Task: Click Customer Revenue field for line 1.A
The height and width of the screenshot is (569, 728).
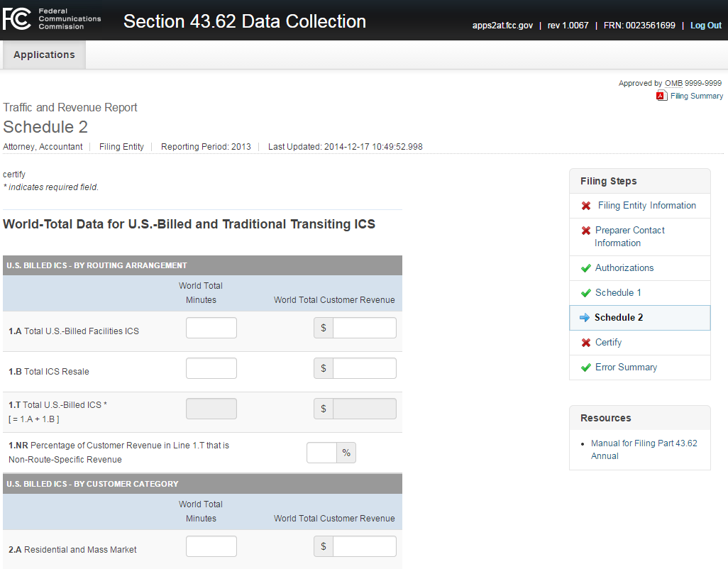Action: tap(364, 328)
